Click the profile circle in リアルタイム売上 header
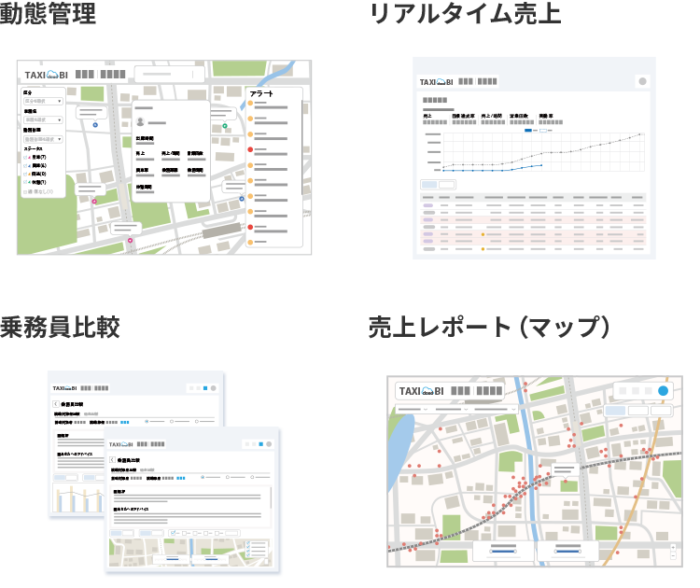The height and width of the screenshot is (588, 700). coord(641,81)
